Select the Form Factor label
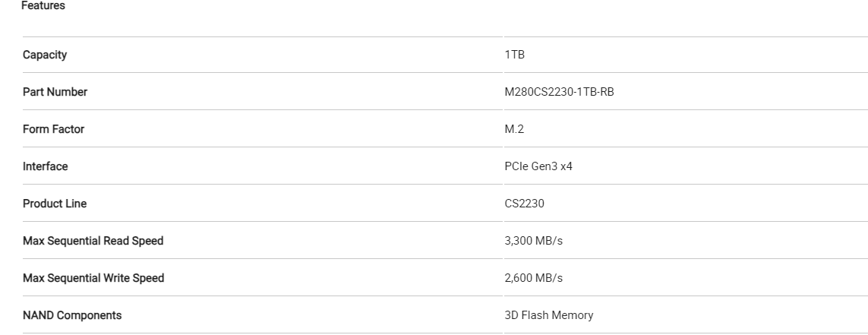Image resolution: width=868 pixels, height=335 pixels. click(53, 129)
